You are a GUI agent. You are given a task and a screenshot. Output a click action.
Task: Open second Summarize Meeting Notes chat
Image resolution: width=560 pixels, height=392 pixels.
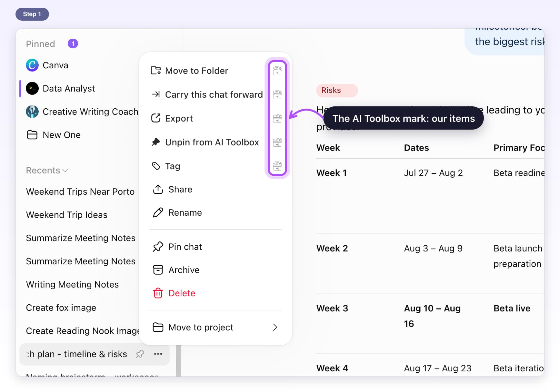(81, 261)
